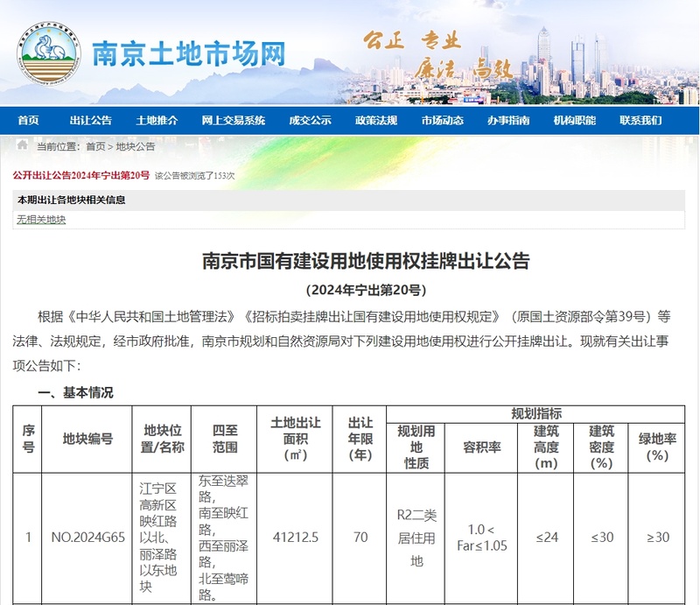
Task: Click the home icon in breadcrumb
Action: [23, 144]
